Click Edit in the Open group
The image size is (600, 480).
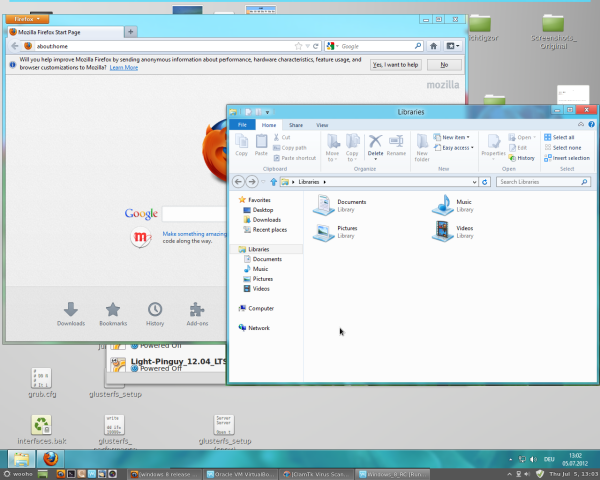[518, 148]
